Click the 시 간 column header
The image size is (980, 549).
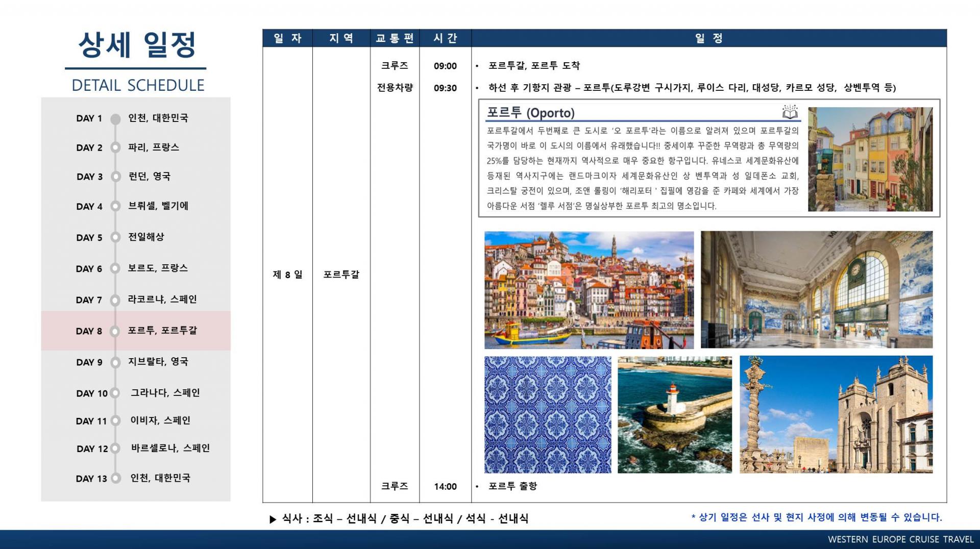click(445, 38)
